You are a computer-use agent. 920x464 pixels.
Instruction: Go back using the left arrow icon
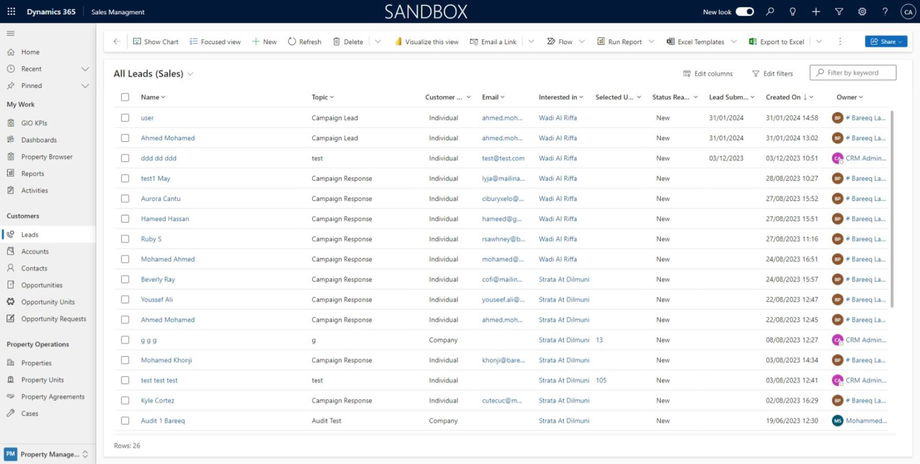click(116, 42)
